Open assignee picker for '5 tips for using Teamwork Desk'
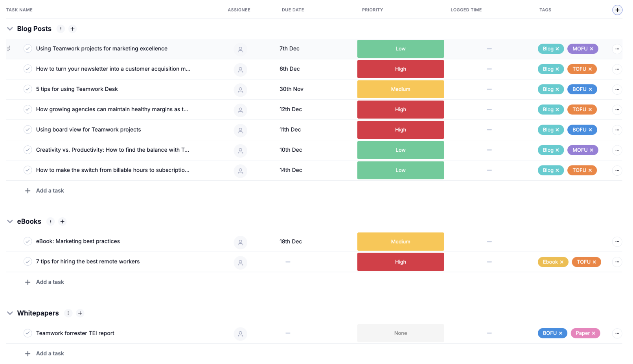The height and width of the screenshot is (364, 633). (x=240, y=90)
